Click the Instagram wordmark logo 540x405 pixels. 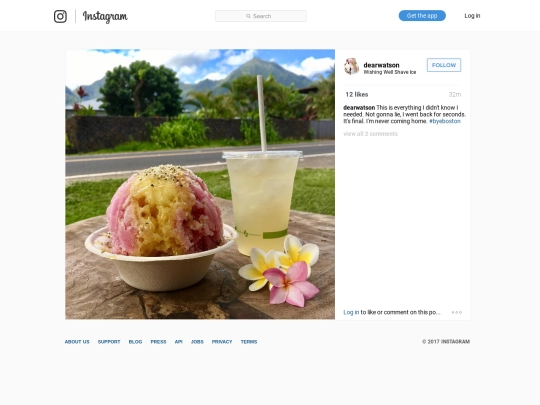click(105, 17)
